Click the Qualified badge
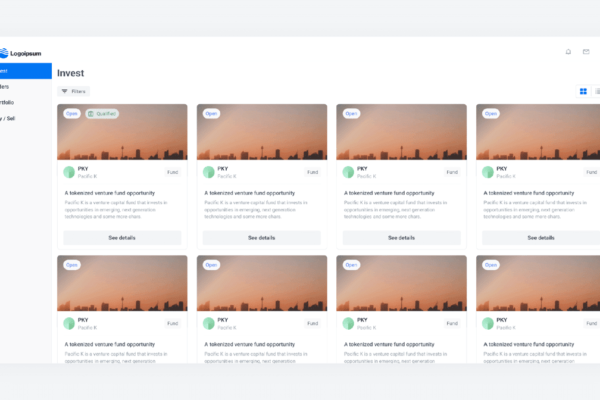The image size is (600, 400). [x=102, y=114]
